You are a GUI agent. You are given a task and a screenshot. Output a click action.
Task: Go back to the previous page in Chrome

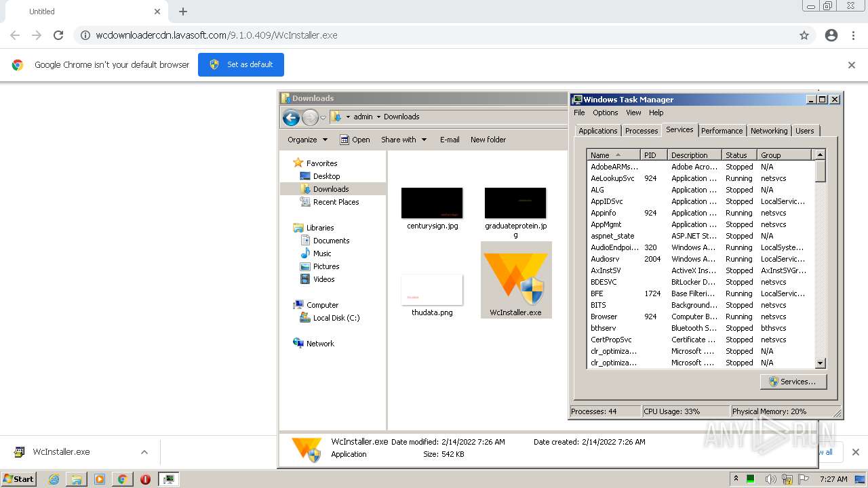coord(15,35)
